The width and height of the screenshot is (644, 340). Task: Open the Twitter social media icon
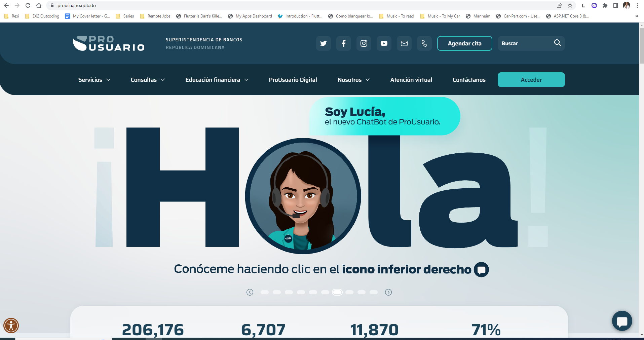(323, 43)
